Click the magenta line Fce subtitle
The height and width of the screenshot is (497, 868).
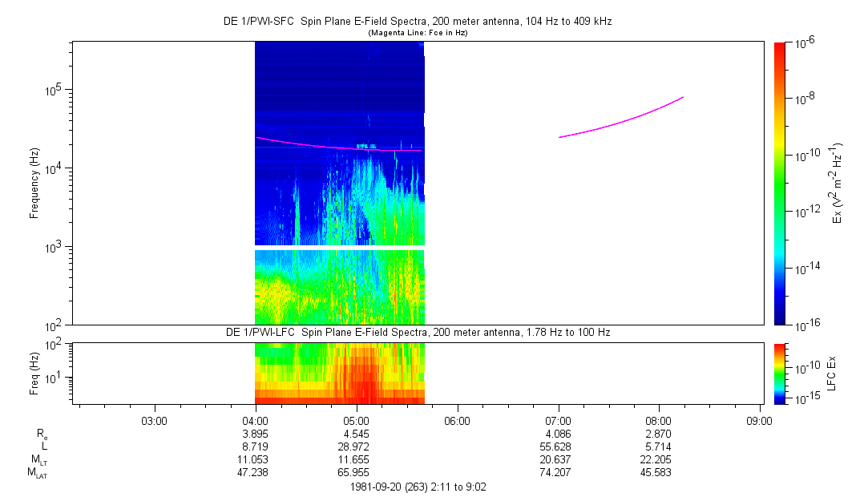(x=417, y=33)
